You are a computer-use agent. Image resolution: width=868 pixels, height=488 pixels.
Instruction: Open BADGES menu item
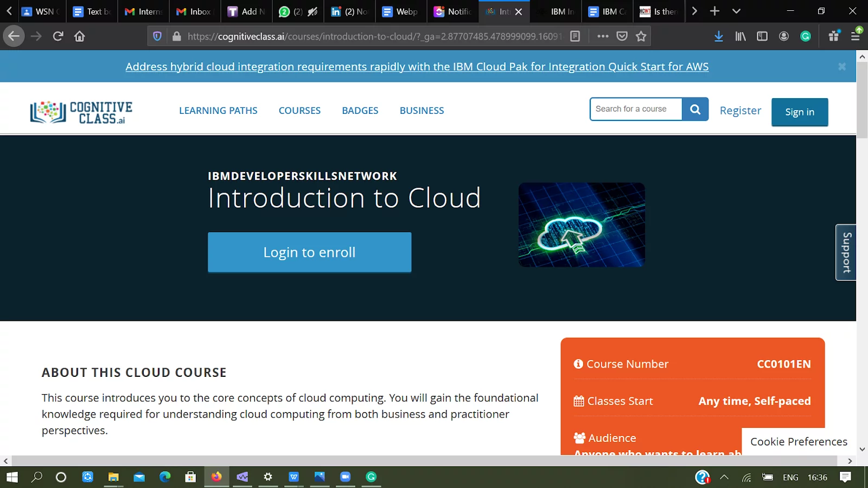[x=360, y=111]
